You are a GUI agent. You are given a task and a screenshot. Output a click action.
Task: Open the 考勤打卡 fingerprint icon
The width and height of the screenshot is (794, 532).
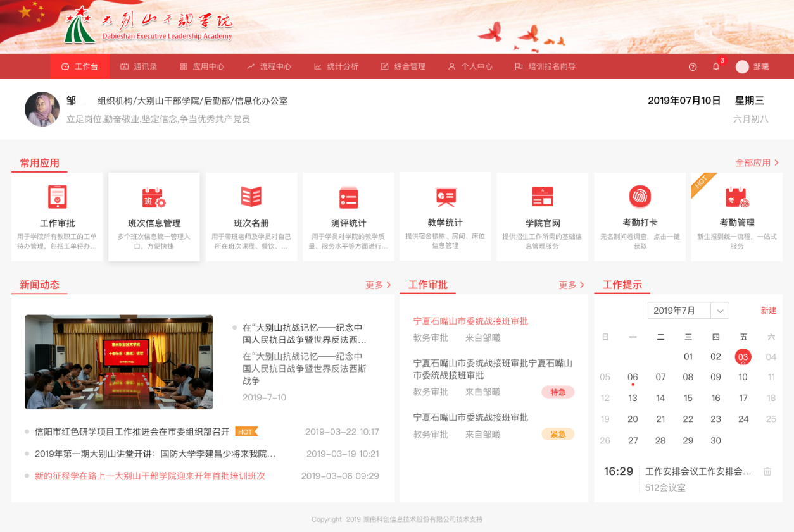(x=640, y=197)
